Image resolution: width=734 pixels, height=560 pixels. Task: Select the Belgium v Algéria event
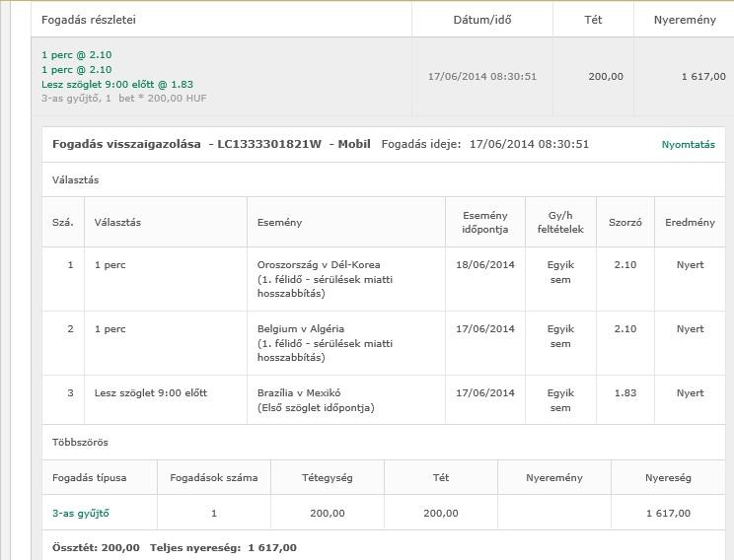click(301, 328)
